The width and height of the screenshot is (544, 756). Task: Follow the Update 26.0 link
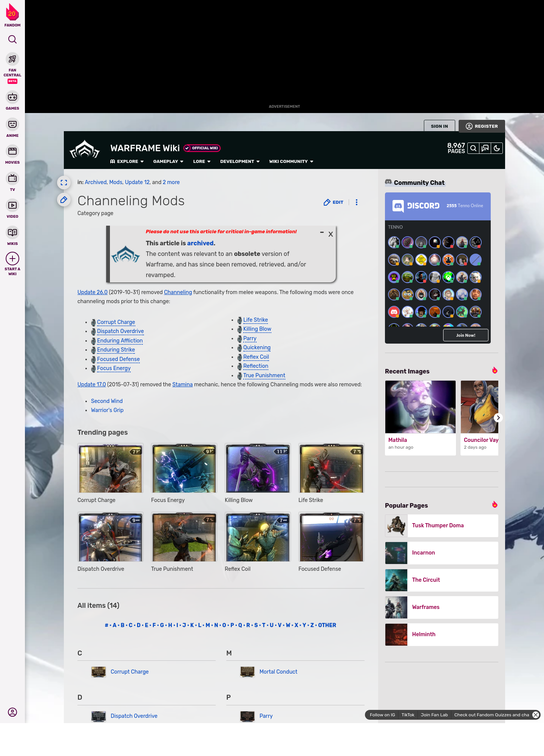pyautogui.click(x=93, y=292)
